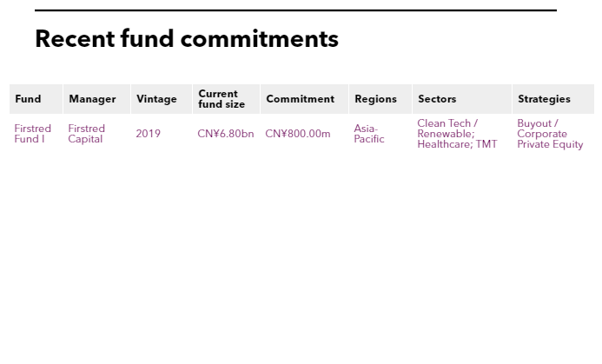Viewport: 602px width, 364px height.
Task: Click the Recent fund commitments heading
Action: pyautogui.click(x=187, y=39)
